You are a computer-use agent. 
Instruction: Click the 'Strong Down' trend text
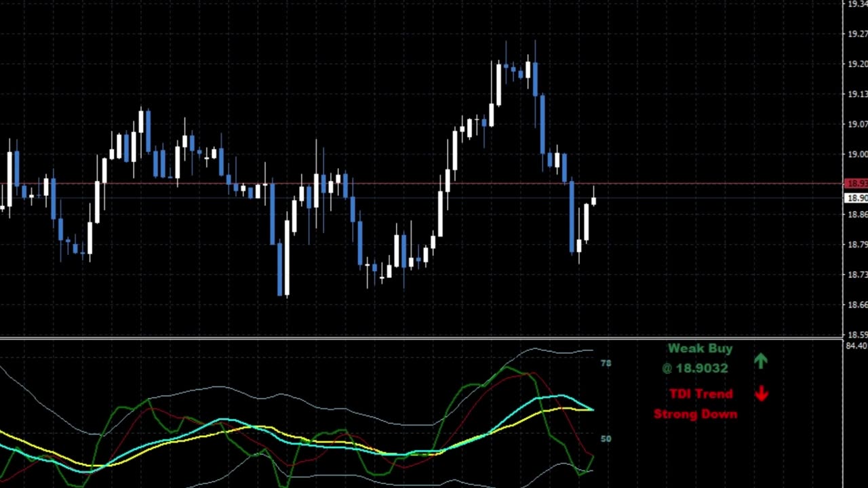point(695,414)
